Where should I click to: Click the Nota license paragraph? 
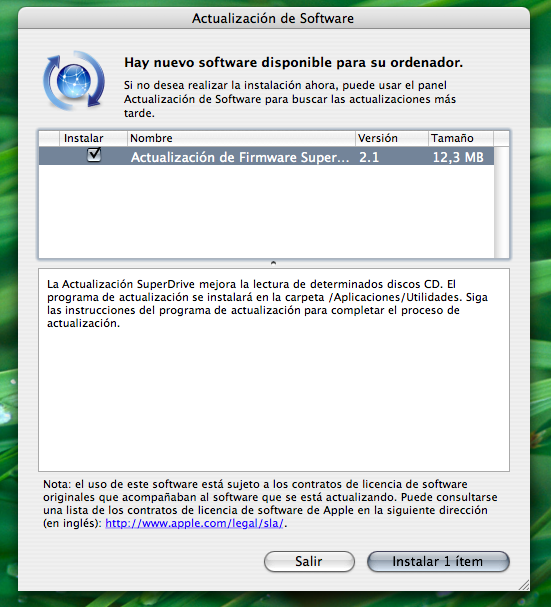(x=270, y=504)
